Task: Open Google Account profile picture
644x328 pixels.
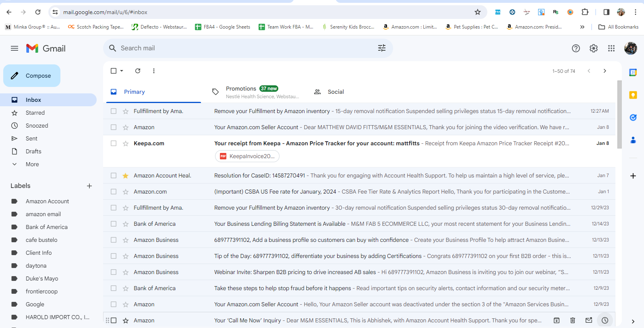Action: click(631, 48)
